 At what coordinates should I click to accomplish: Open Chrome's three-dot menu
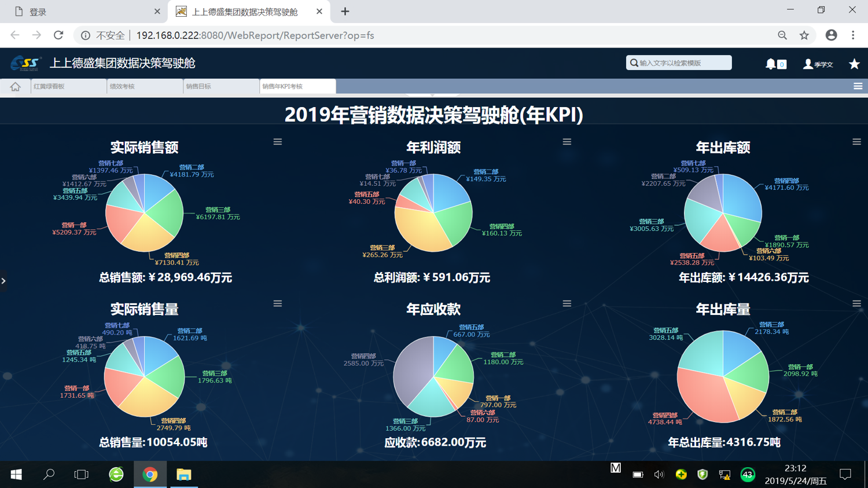tap(853, 35)
